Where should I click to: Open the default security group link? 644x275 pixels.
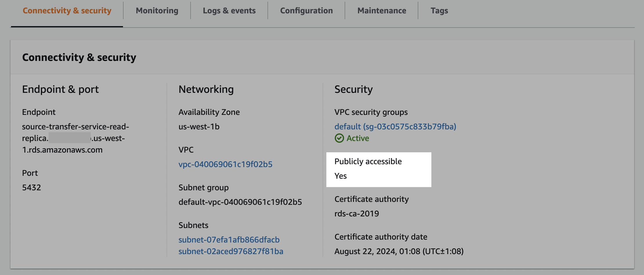pyautogui.click(x=395, y=126)
